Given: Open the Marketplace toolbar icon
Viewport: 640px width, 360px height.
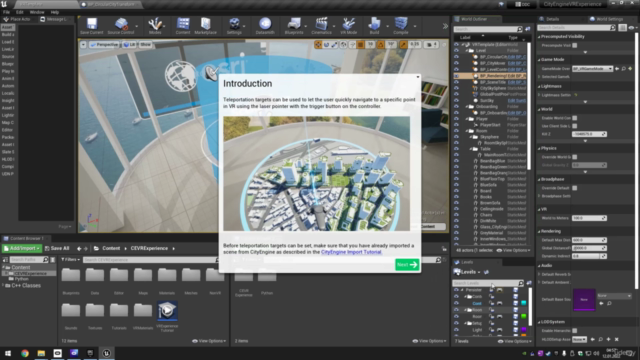Looking at the screenshot, I should [205, 26].
